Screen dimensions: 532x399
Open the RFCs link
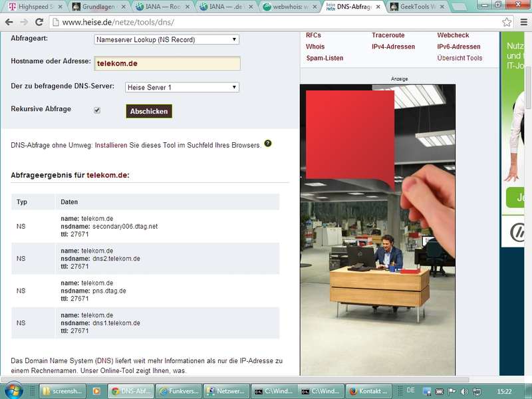click(313, 35)
